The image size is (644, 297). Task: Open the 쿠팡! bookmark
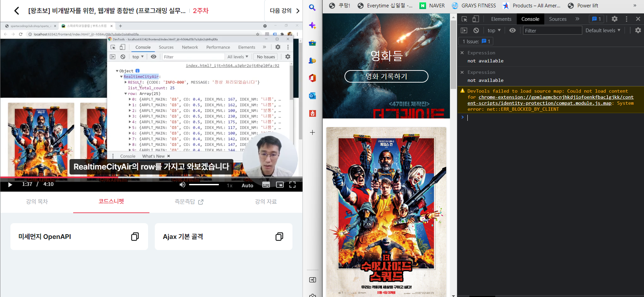click(x=339, y=6)
